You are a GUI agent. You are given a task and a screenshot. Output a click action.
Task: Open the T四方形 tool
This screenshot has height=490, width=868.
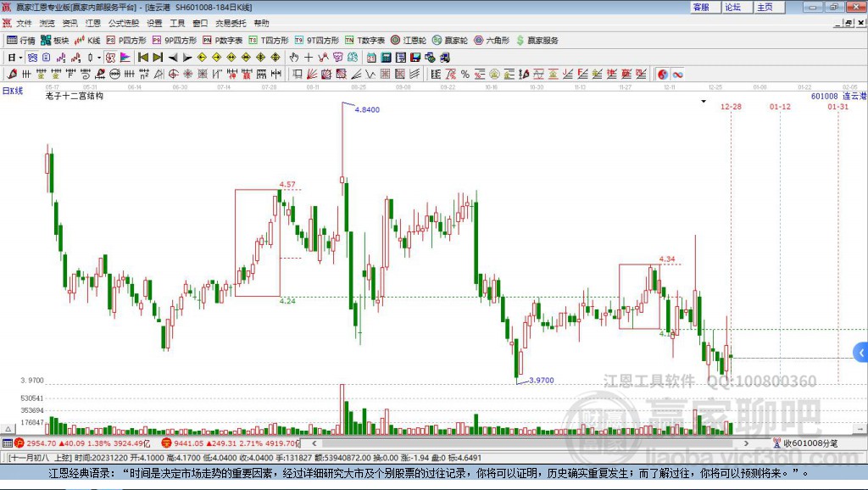(x=269, y=41)
